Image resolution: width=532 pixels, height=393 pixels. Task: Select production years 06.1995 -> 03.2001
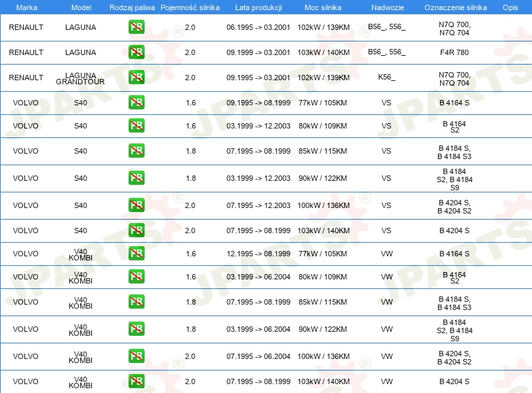259,27
